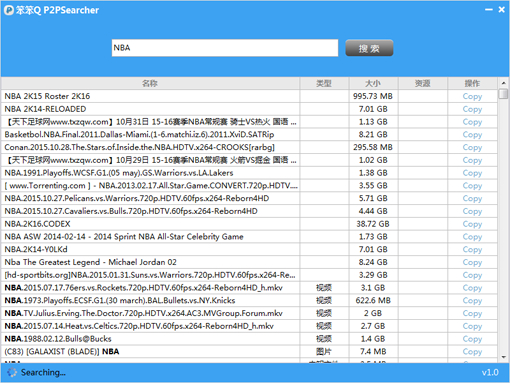Sort results by 大小 column header
Viewport: 510px width, 383px height.
pos(373,83)
